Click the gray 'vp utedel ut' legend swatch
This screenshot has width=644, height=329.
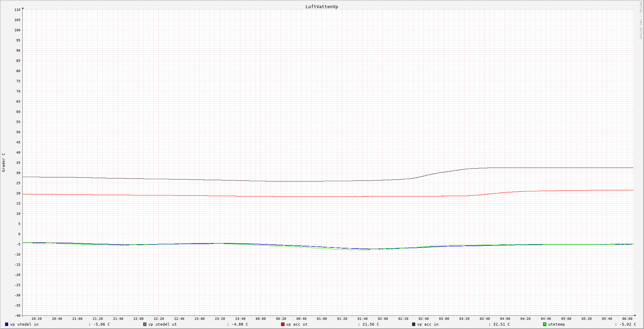coord(145,324)
